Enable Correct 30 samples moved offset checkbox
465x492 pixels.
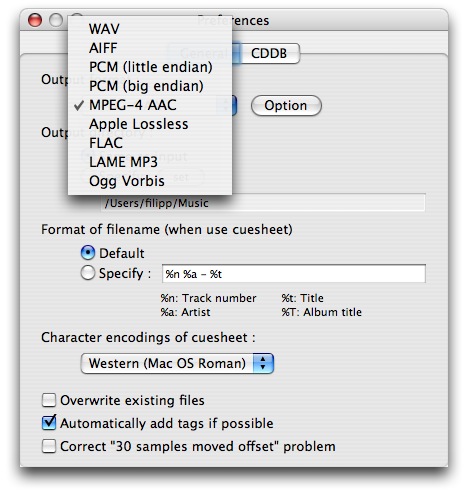49,446
